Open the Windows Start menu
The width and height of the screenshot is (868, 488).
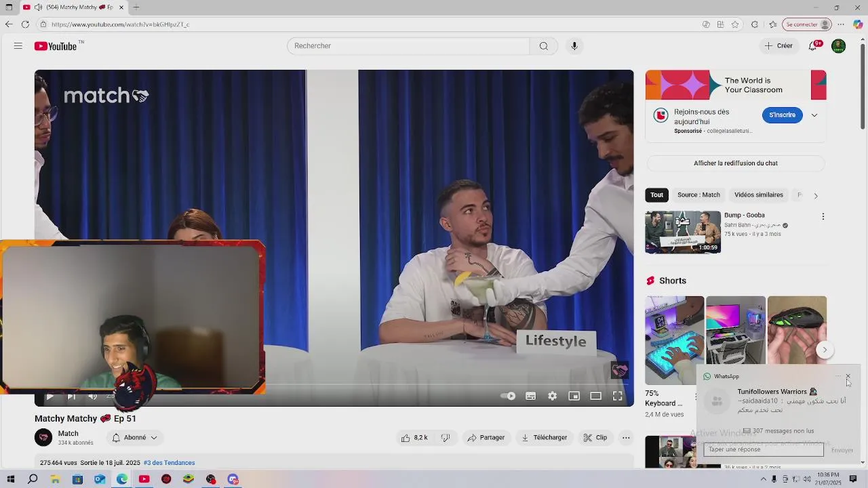pyautogui.click(x=11, y=479)
